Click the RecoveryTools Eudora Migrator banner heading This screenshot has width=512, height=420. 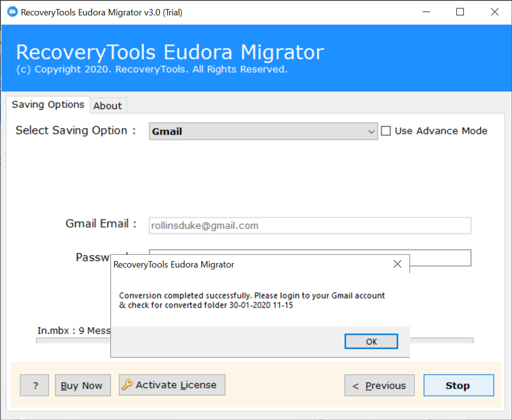[x=170, y=52]
